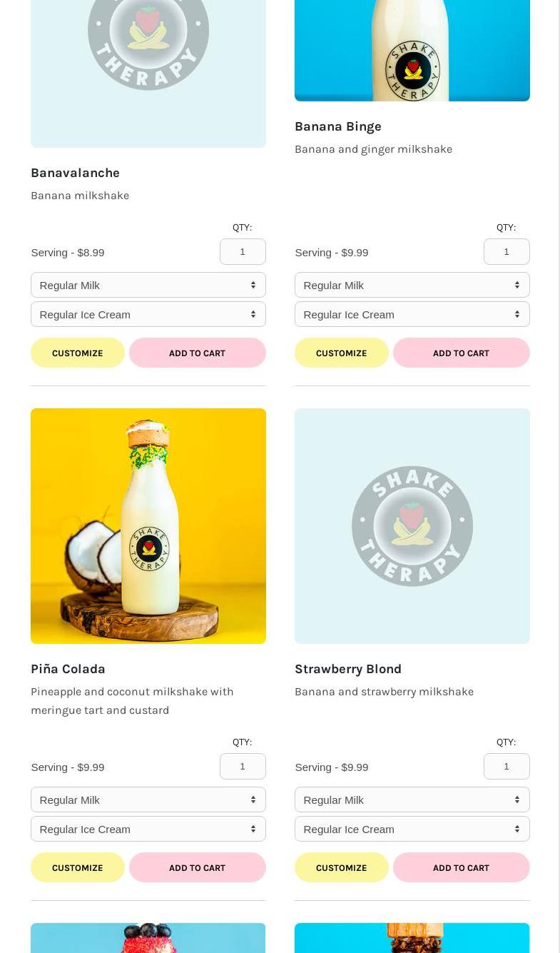Open Regular Milk dropdown for Banavalanche
Screen dimensions: 560x953
[148, 285]
